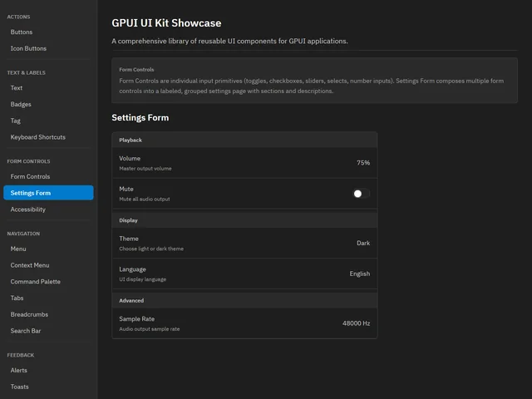Screen dimensions: 532x399
Task: Open the Language selector showing English
Action: (x=360, y=273)
